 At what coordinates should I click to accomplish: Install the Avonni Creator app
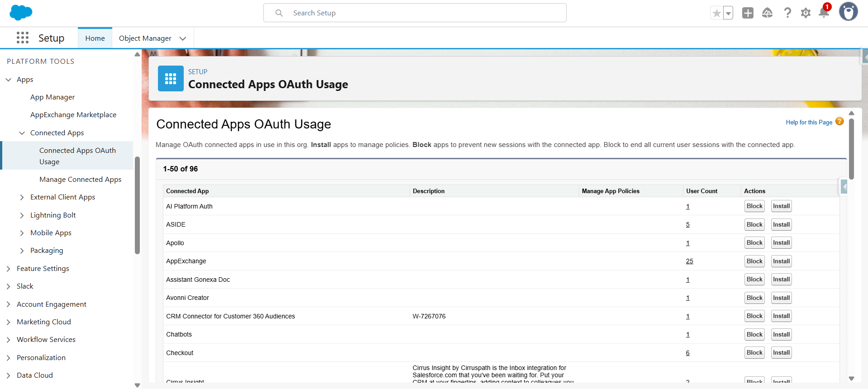pyautogui.click(x=782, y=298)
